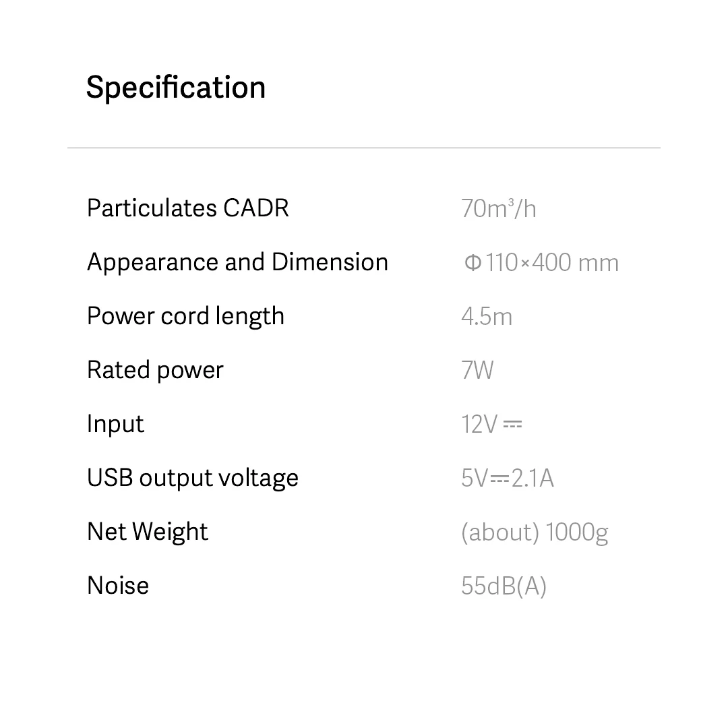Screen dimensions: 728x701
Task: Click the DC symbol after 12V
Action: (x=512, y=425)
